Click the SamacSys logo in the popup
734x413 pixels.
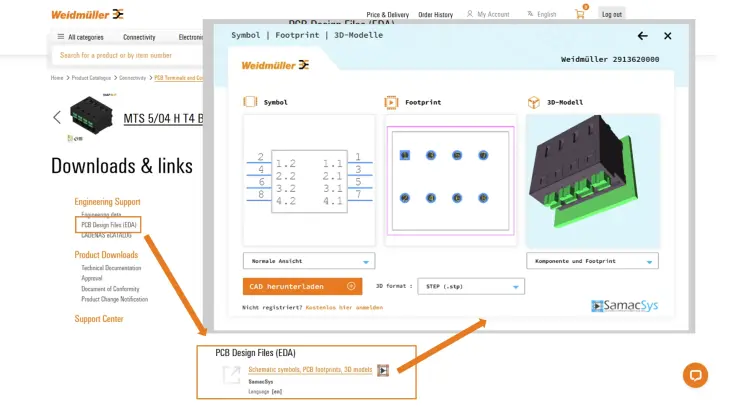pos(625,305)
